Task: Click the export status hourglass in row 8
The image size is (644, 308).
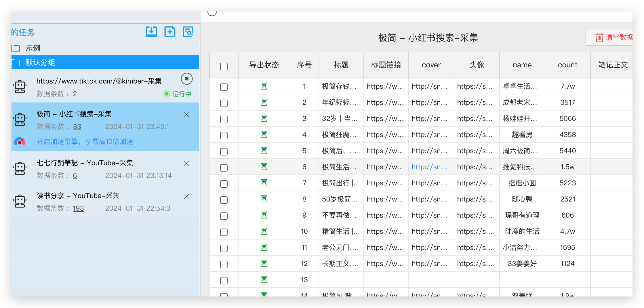Action: pos(264,199)
